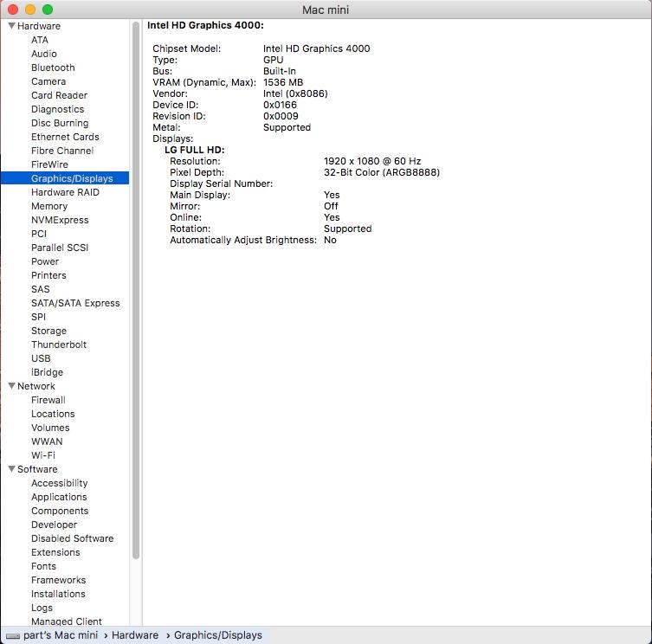Click "part's Mac mini" in path bar
This screenshot has height=644, width=652.
61,635
